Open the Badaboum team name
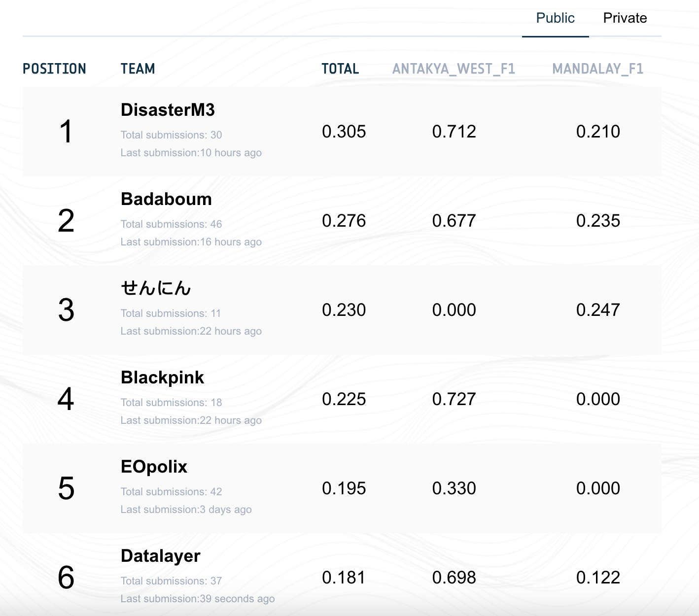Screen dimensions: 699x616 (166, 199)
